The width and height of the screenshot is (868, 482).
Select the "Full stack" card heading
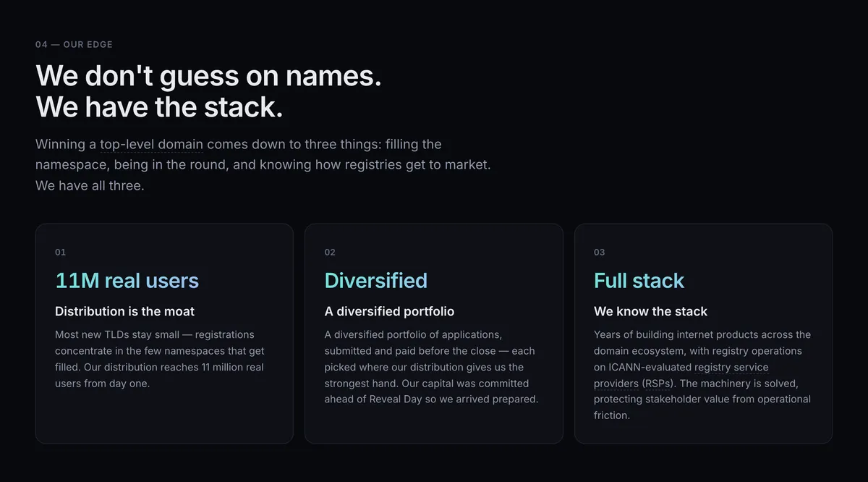tap(639, 280)
